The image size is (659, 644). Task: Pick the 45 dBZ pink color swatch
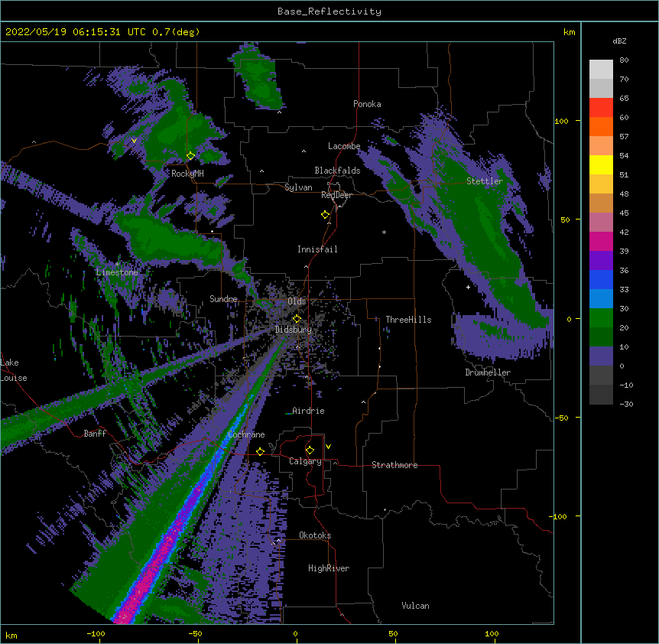601,223
